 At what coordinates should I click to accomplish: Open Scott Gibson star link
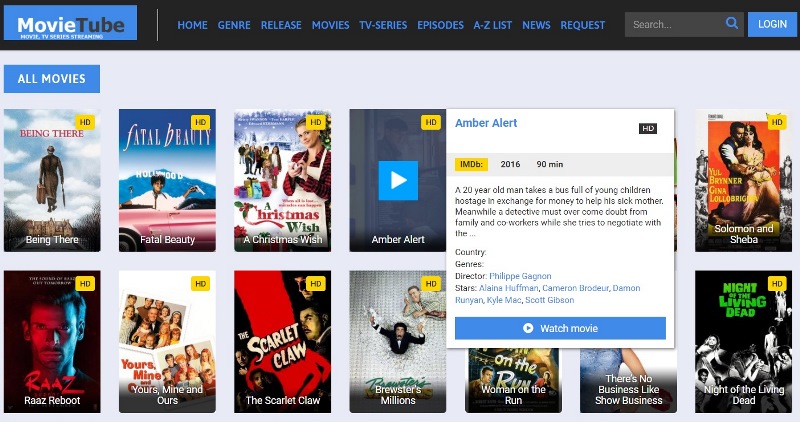tap(549, 300)
